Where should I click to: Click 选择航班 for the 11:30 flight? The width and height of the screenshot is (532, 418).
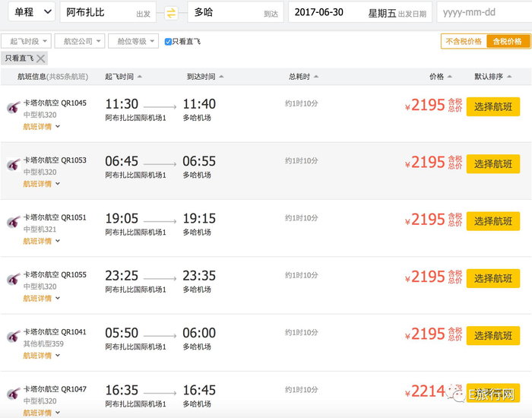point(493,106)
